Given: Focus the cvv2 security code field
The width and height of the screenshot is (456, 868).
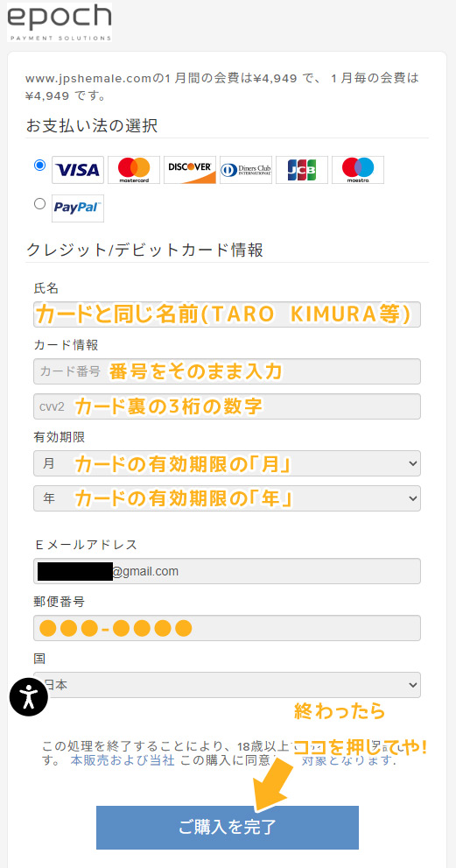Looking at the screenshot, I should click(227, 406).
